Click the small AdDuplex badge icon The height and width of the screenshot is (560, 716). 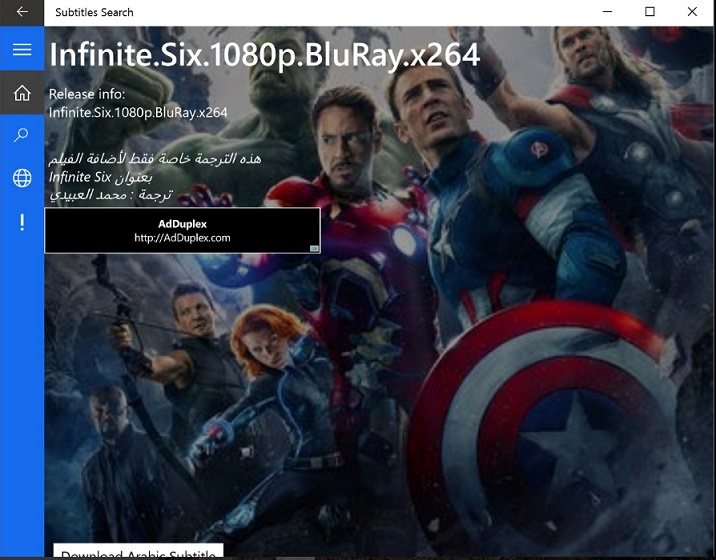pyautogui.click(x=313, y=248)
